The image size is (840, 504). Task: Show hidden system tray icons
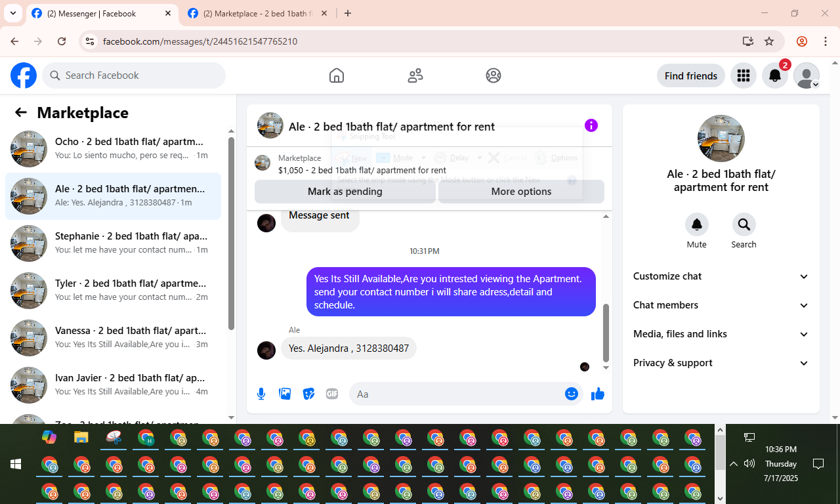pyautogui.click(x=734, y=464)
